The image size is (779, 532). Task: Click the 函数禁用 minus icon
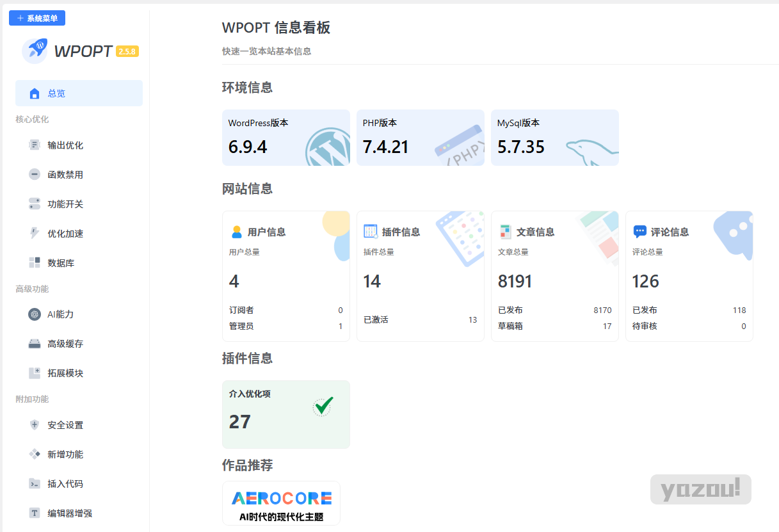(35, 175)
